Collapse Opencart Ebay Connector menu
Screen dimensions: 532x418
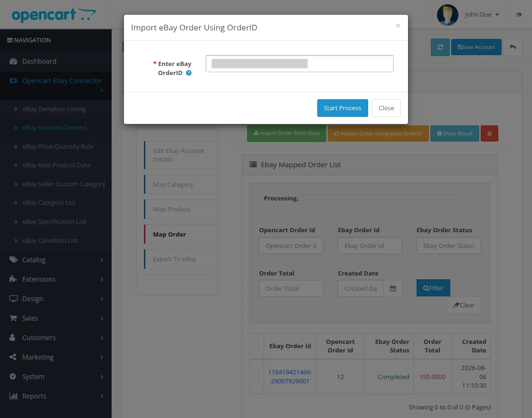(56, 85)
